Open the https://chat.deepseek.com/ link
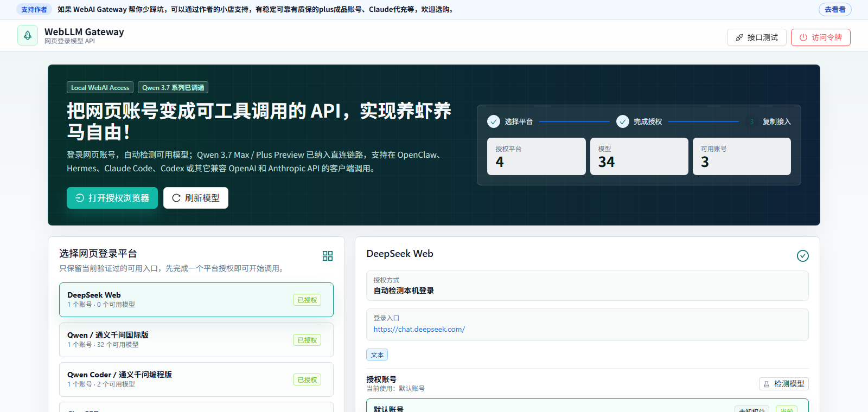The image size is (868, 412). [x=419, y=329]
